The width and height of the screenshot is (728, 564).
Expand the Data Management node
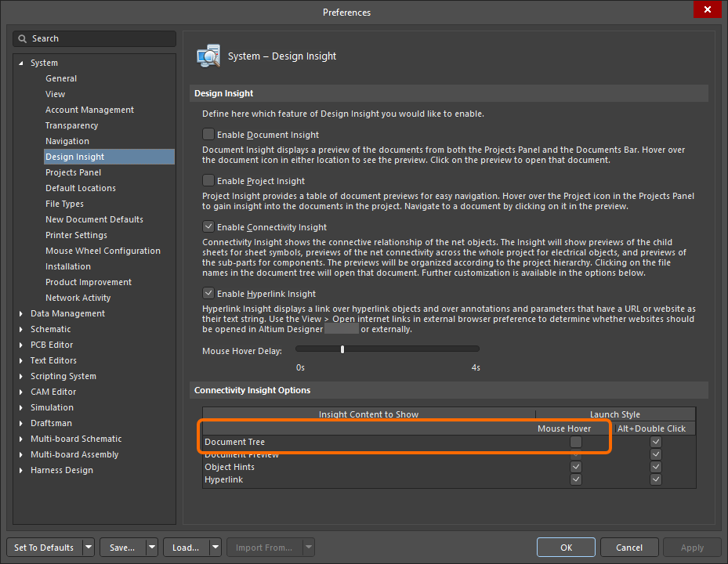tap(21, 314)
